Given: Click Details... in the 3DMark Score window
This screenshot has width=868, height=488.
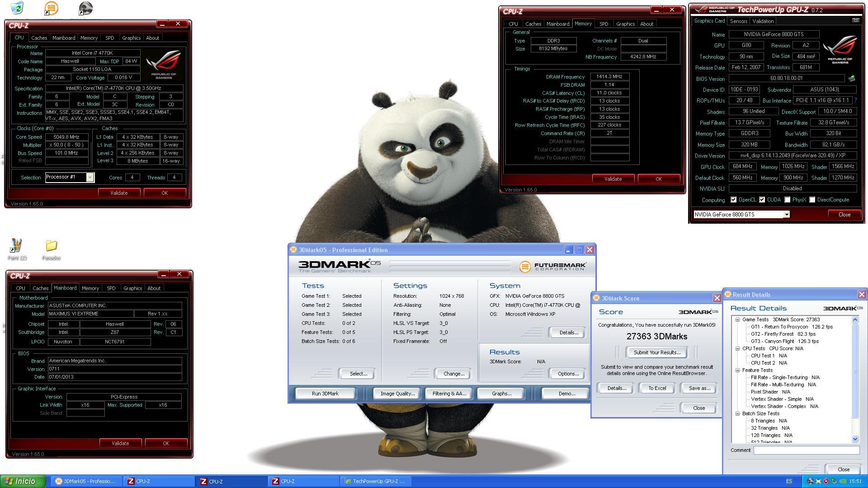Looking at the screenshot, I should pos(616,388).
